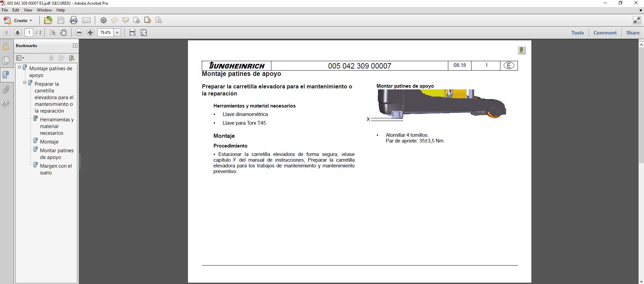Go to next page arrow
Image resolution: width=644 pixels, height=284 pixels.
click(x=17, y=33)
